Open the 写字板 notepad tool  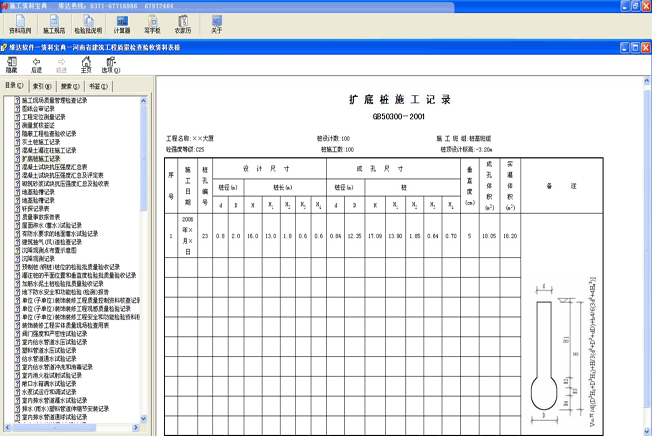pos(153,24)
